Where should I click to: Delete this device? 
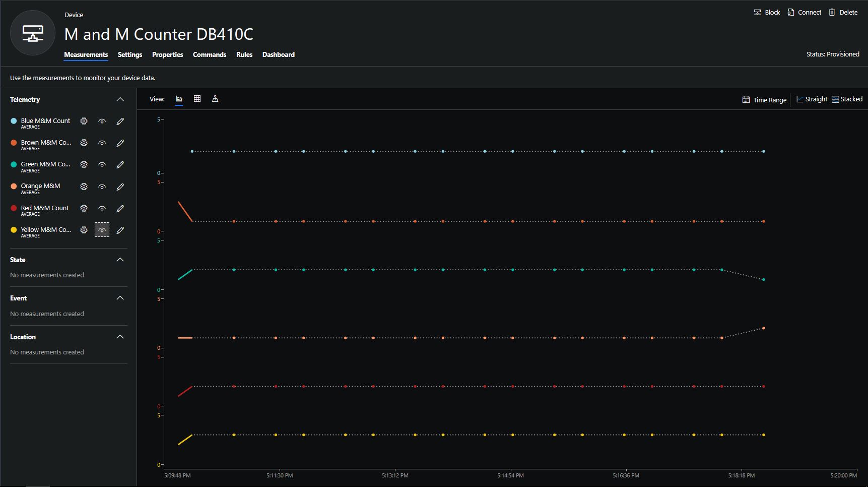click(843, 12)
